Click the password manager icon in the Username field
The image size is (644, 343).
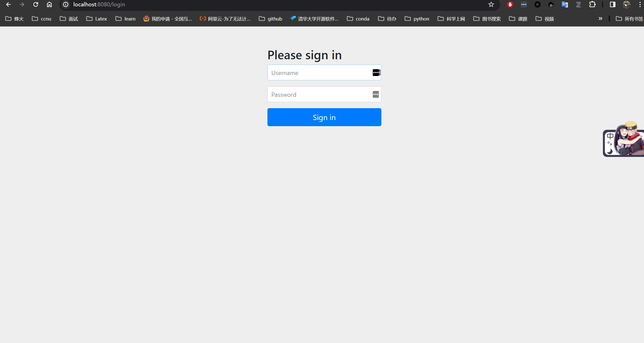[x=376, y=73]
